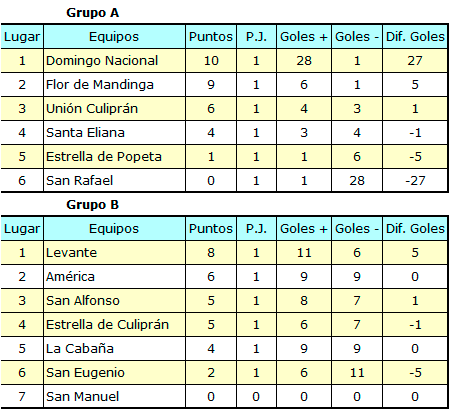
Task: Select San Rafael row team name
Action: point(80,181)
